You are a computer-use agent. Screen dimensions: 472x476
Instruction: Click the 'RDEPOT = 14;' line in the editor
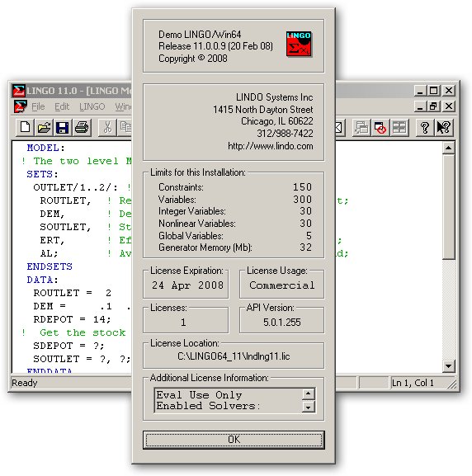(73, 319)
